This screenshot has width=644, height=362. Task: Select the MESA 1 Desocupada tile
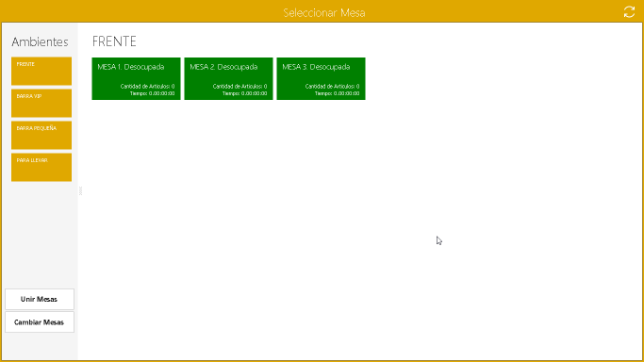[x=136, y=78]
